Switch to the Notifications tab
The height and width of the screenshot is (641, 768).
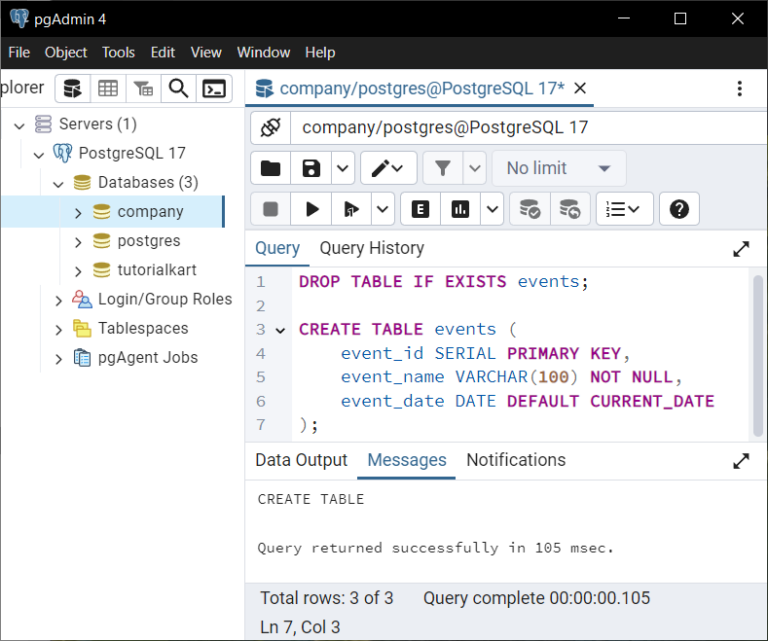(x=516, y=460)
